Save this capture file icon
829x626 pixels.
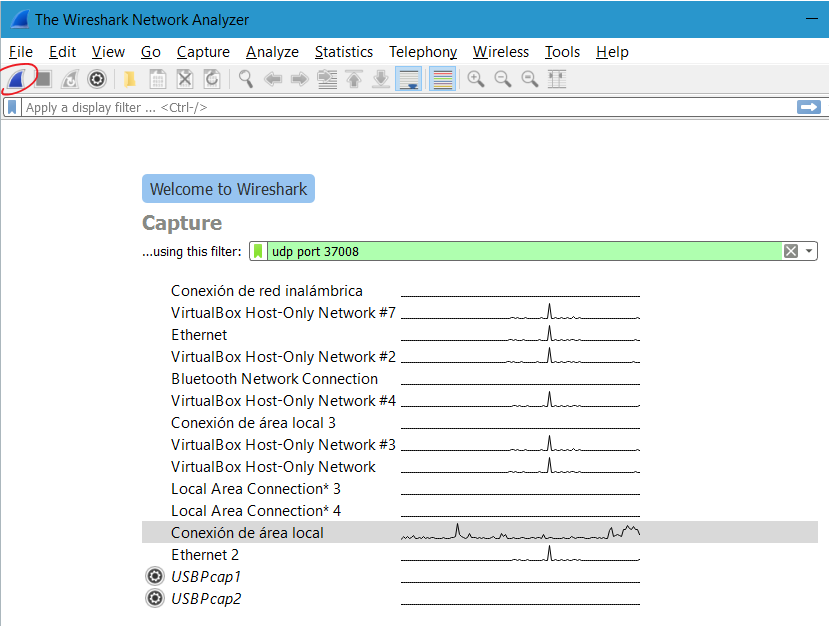click(158, 79)
